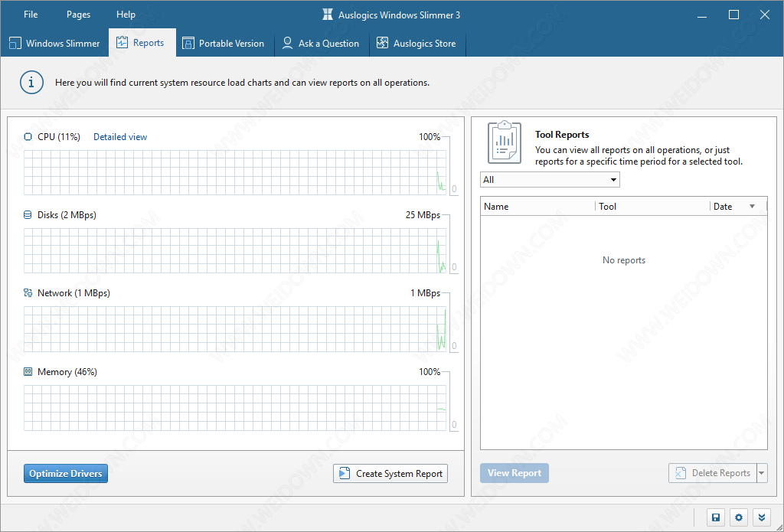
Task: Sort reports by Date column
Action: (738, 207)
